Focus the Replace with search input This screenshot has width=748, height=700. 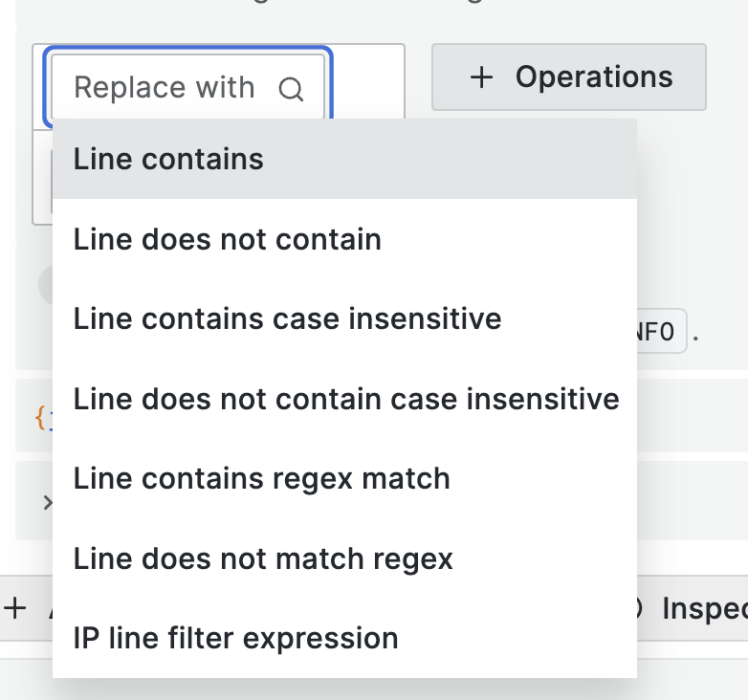click(167, 88)
